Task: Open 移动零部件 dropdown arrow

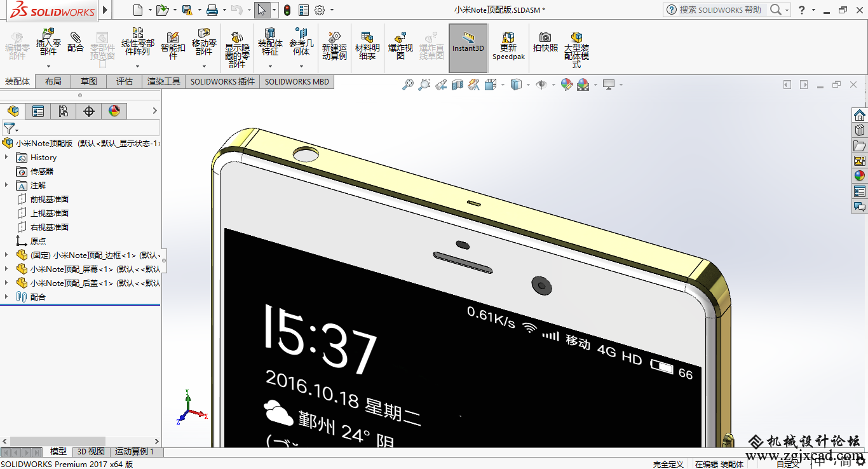Action: pyautogui.click(x=204, y=66)
